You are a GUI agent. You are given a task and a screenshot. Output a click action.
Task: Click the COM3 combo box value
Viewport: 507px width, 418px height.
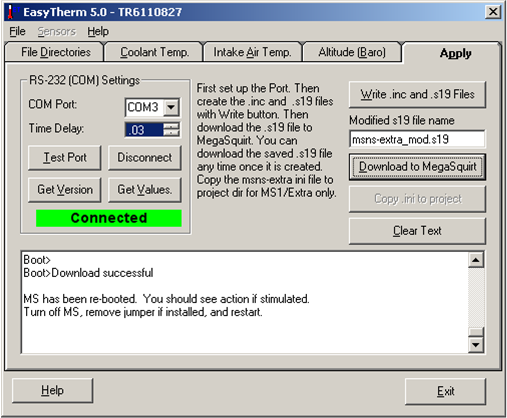pos(144,107)
